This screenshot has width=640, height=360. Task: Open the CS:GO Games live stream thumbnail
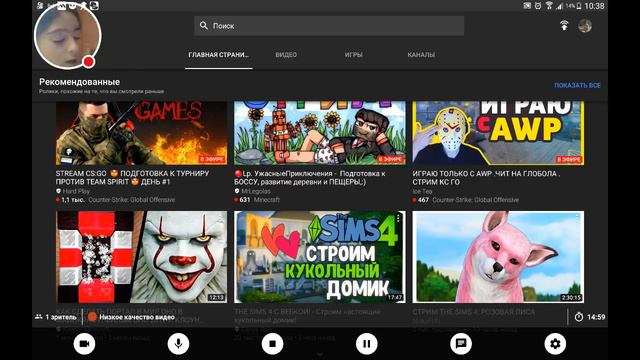[x=142, y=133]
